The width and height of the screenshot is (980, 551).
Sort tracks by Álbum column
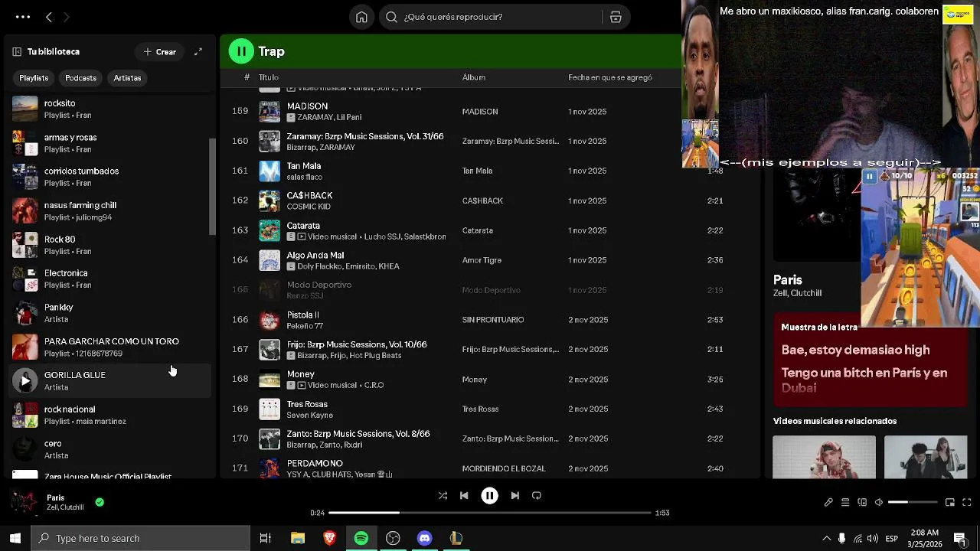[x=473, y=77]
